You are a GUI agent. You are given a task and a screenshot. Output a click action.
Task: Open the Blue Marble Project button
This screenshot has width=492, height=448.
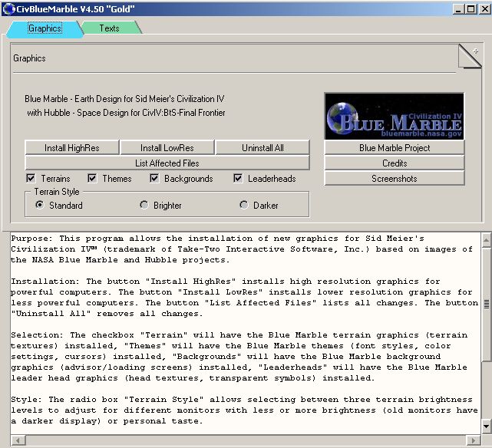point(395,147)
